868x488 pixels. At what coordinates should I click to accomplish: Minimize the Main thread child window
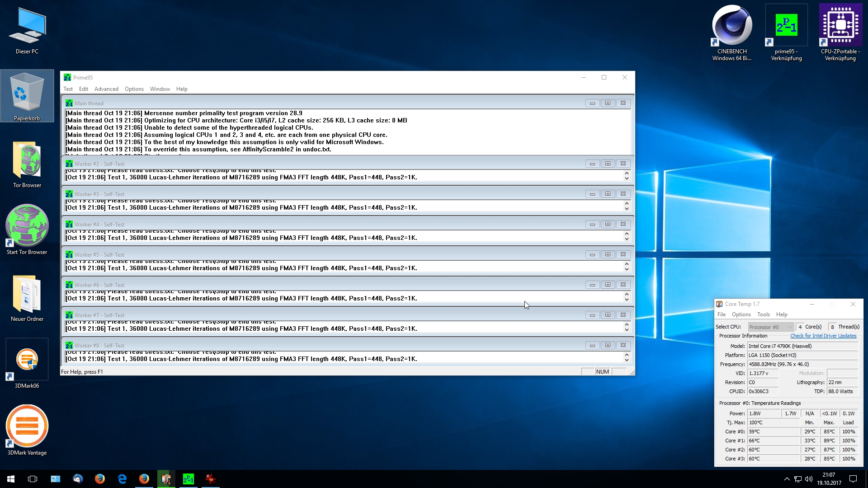592,103
